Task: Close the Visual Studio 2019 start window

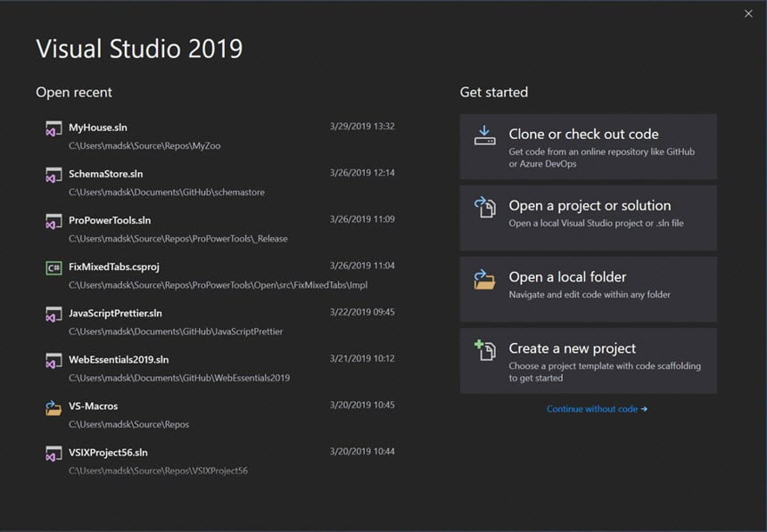Action: [x=748, y=13]
